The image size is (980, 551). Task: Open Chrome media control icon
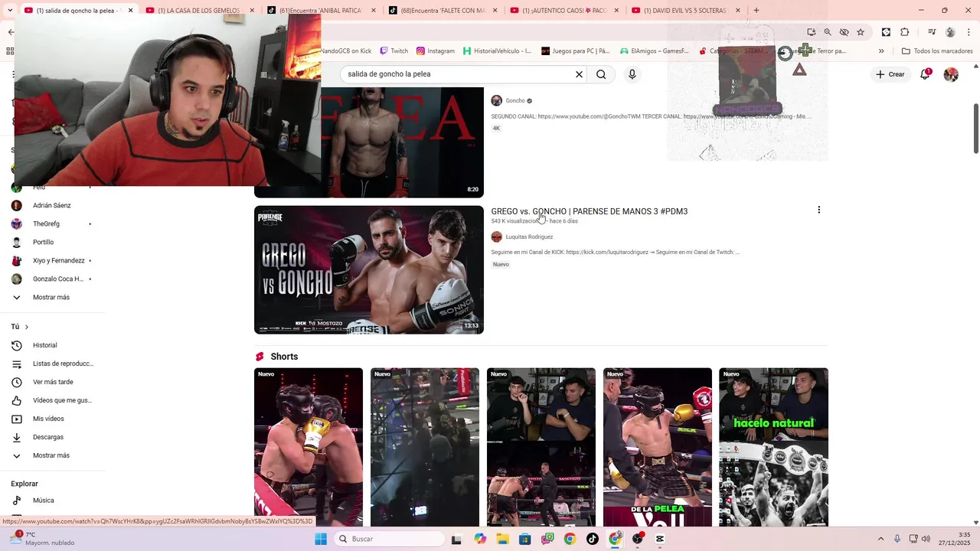pyautogui.click(x=932, y=32)
